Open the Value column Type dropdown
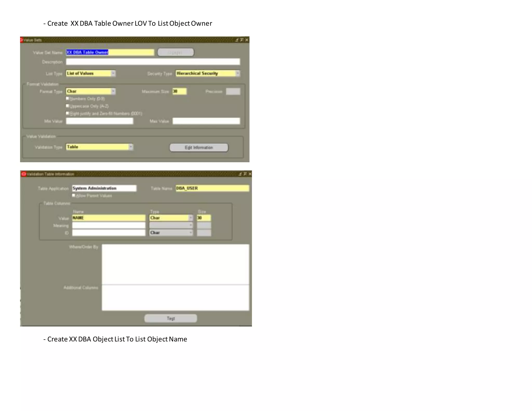Viewport: 532px width, 411px height. coord(190,218)
